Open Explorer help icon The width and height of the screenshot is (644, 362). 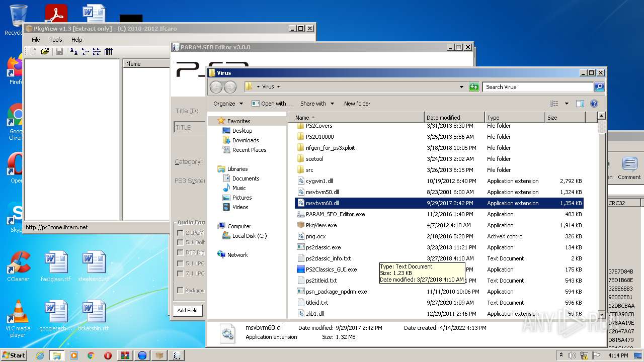click(x=594, y=104)
